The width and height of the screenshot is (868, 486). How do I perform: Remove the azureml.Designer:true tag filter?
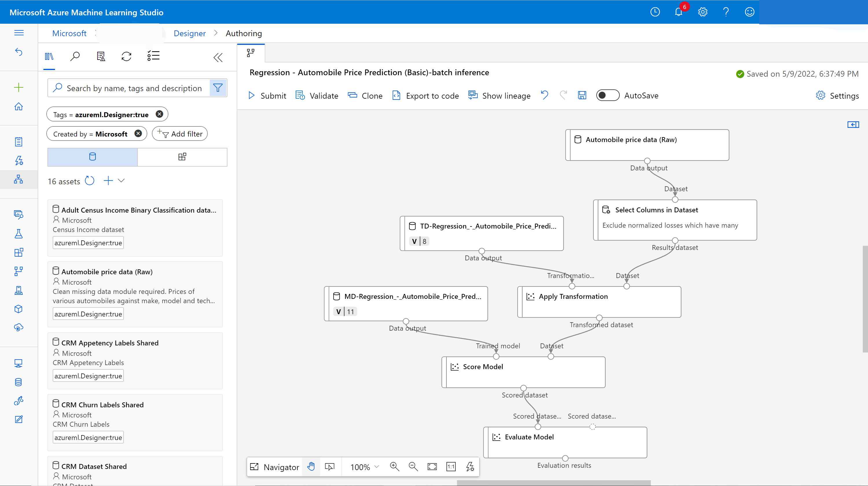click(159, 115)
